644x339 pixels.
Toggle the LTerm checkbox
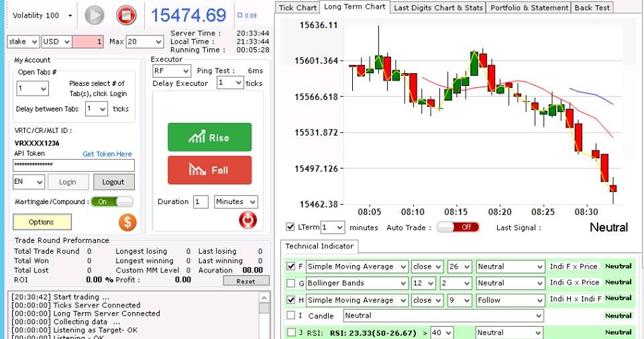tap(290, 227)
